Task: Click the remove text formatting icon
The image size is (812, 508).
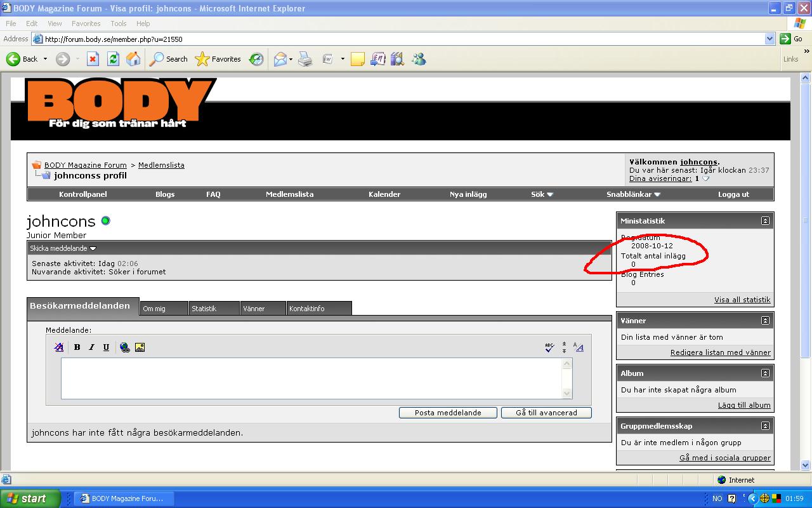Action: coord(59,347)
